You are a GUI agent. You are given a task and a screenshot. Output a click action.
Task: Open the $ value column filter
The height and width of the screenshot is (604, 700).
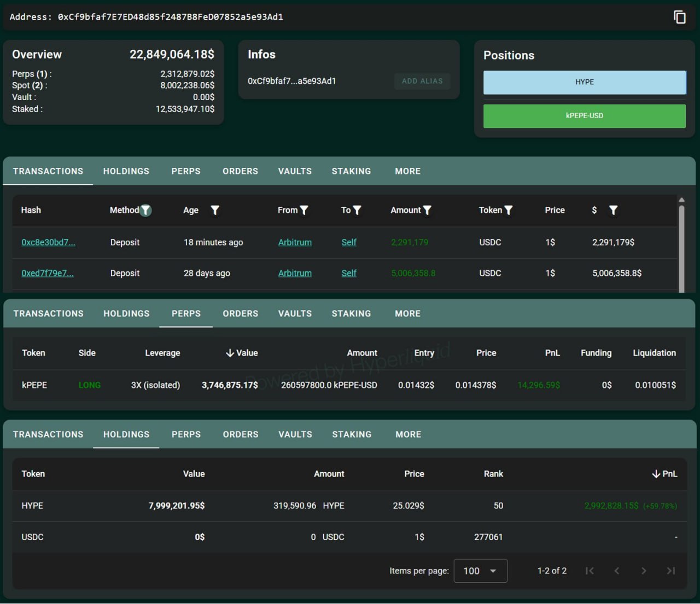(x=613, y=210)
